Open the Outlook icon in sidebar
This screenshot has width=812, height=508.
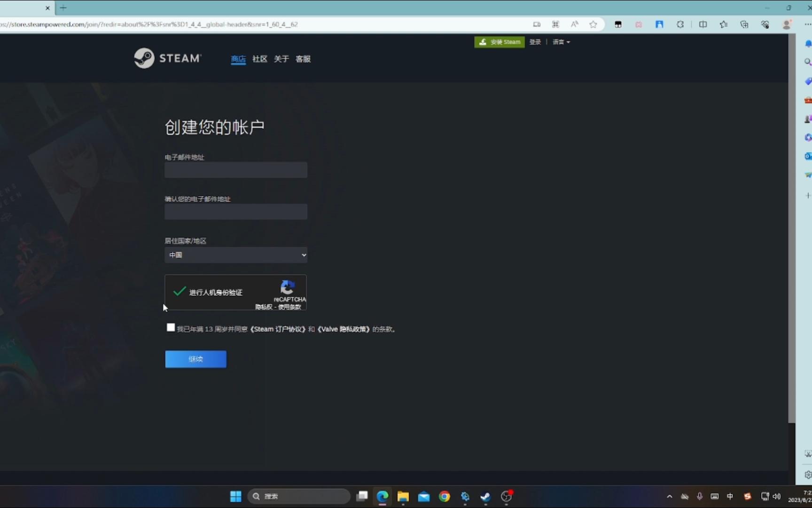tap(808, 156)
